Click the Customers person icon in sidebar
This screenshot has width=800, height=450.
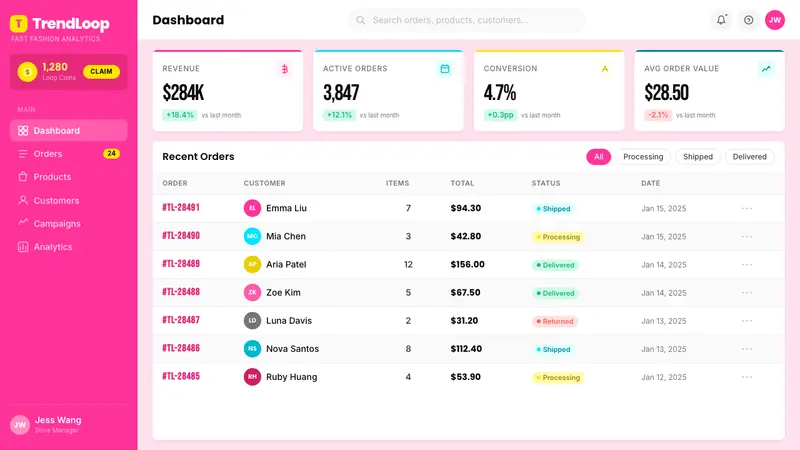coord(23,200)
